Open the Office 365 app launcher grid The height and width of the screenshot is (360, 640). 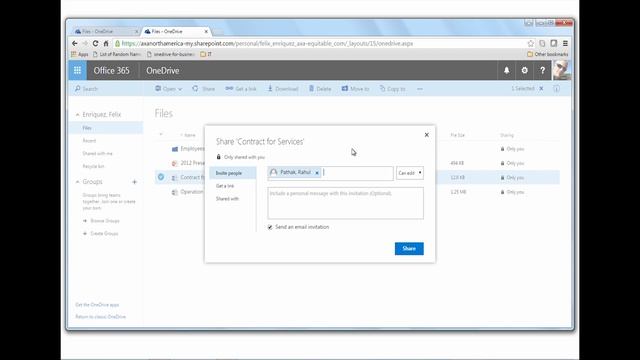pos(77,71)
